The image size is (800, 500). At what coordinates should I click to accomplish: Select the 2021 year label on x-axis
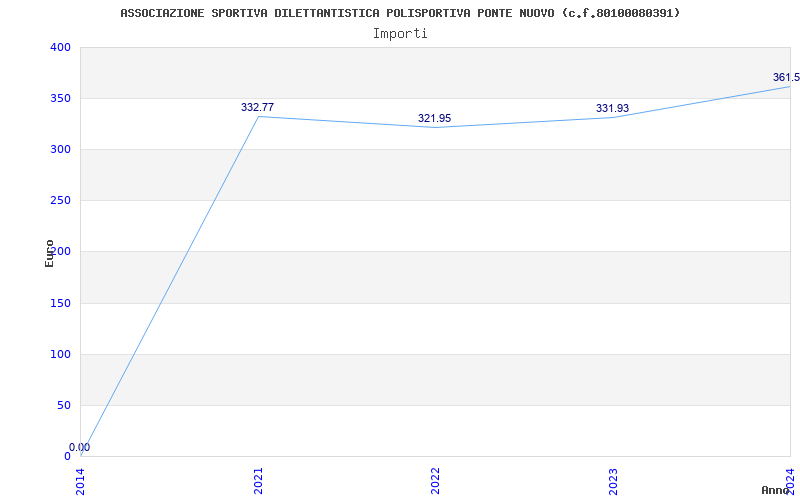pos(258,480)
